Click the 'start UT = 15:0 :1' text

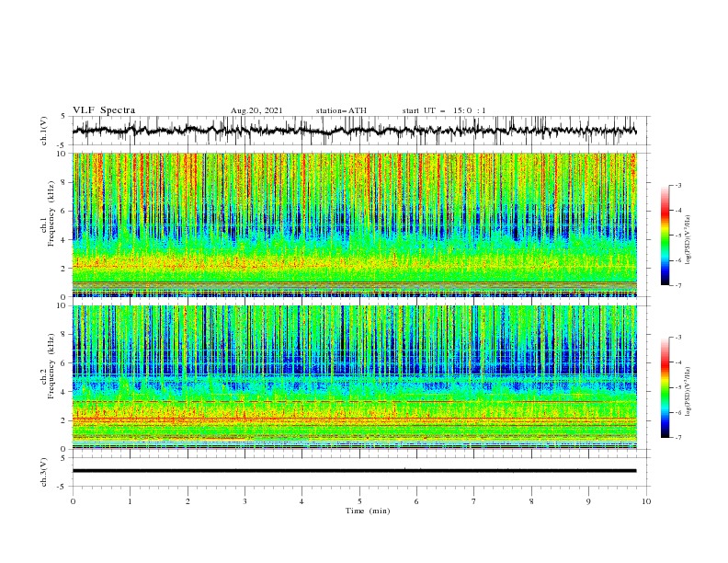click(444, 110)
